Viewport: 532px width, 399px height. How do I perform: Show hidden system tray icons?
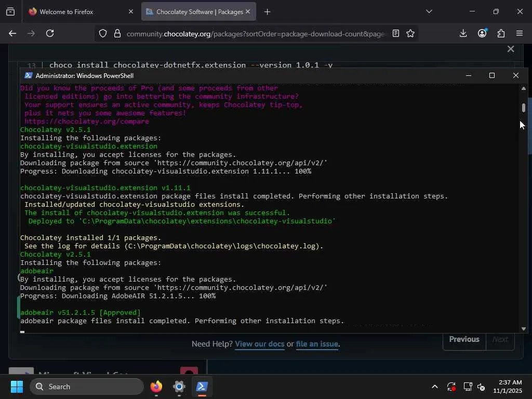click(x=435, y=387)
